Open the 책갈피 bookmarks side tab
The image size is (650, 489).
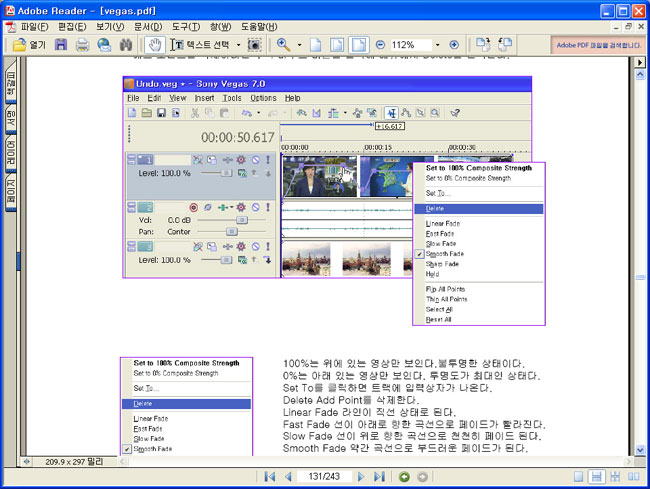11,82
